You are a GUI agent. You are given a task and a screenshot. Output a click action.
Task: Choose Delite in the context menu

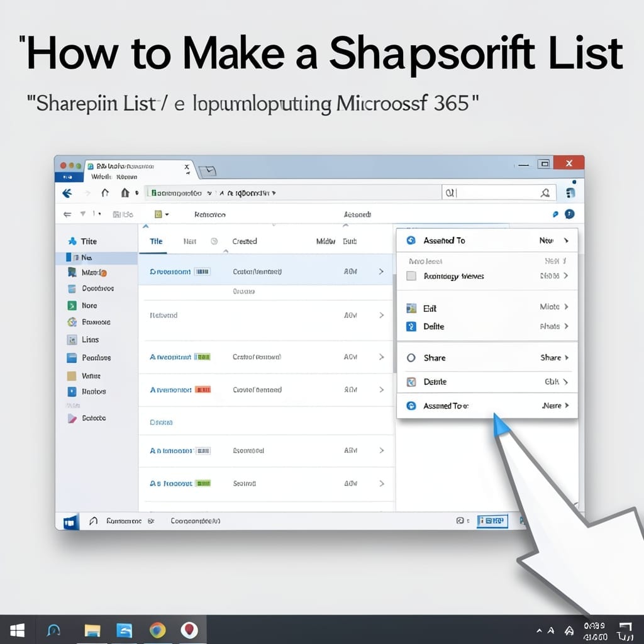point(434,326)
